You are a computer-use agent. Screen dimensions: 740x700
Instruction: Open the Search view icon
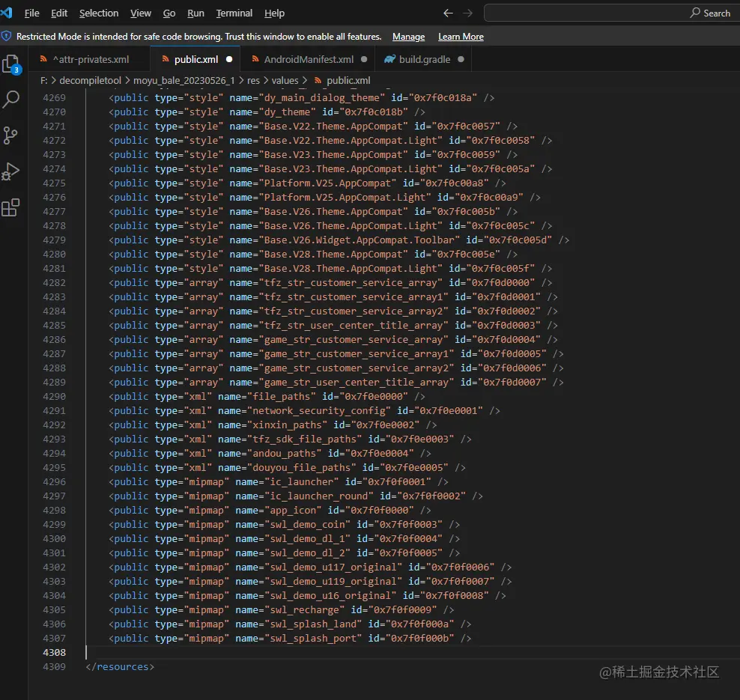(11, 99)
